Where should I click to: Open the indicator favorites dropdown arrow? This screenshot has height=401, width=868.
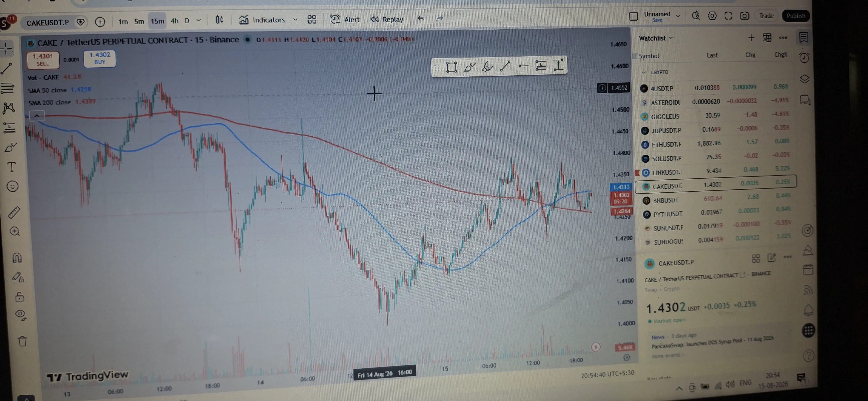pos(295,20)
